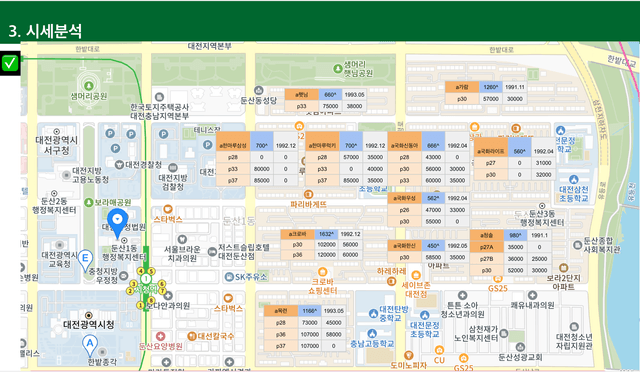Open the 크로바 쇼핑센터 shop icon

click(x=322, y=272)
